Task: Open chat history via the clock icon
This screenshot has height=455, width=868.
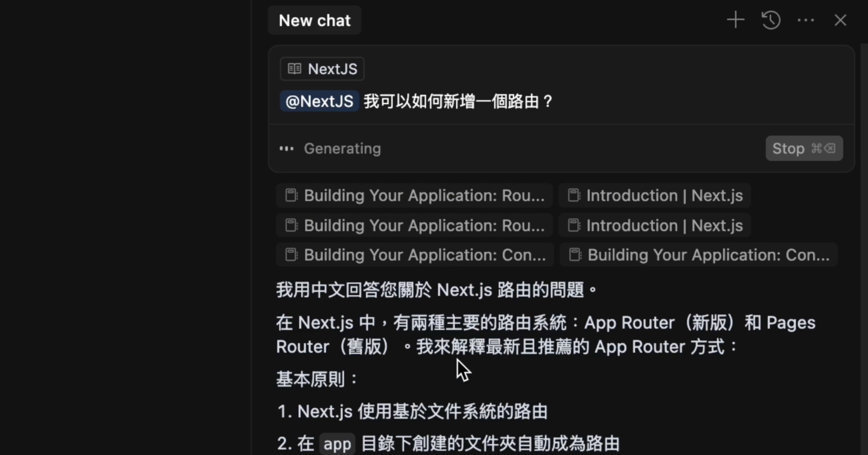Action: pyautogui.click(x=771, y=20)
